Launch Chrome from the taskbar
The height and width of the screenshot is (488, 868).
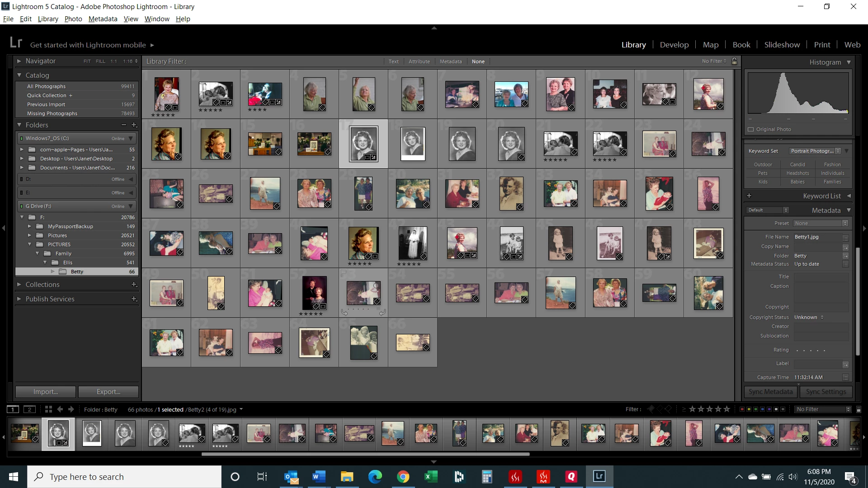[x=403, y=477]
